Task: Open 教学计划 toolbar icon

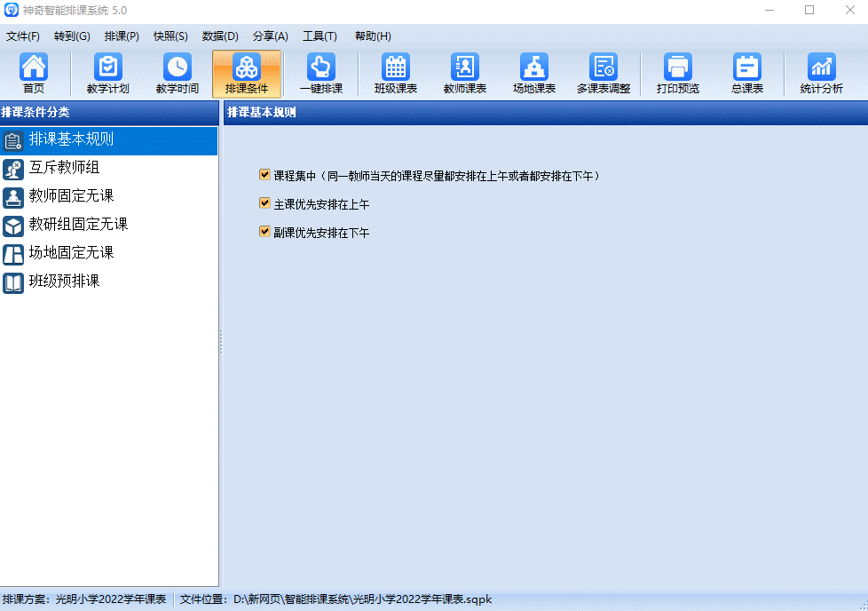Action: pyautogui.click(x=108, y=73)
